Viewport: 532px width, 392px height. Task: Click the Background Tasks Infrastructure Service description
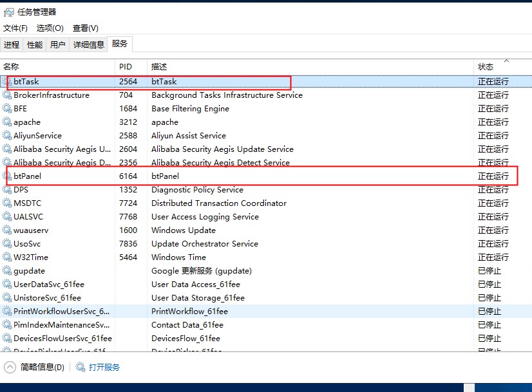[227, 95]
